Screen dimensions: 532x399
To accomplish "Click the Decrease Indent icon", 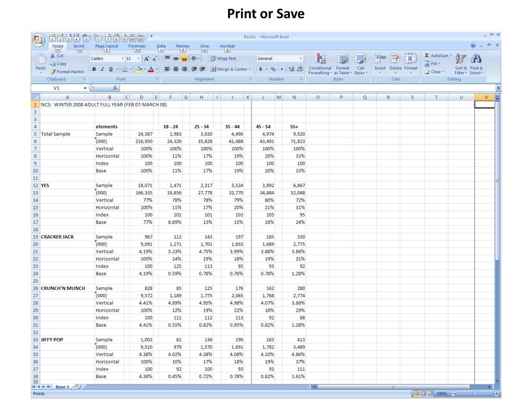I will click(194, 69).
